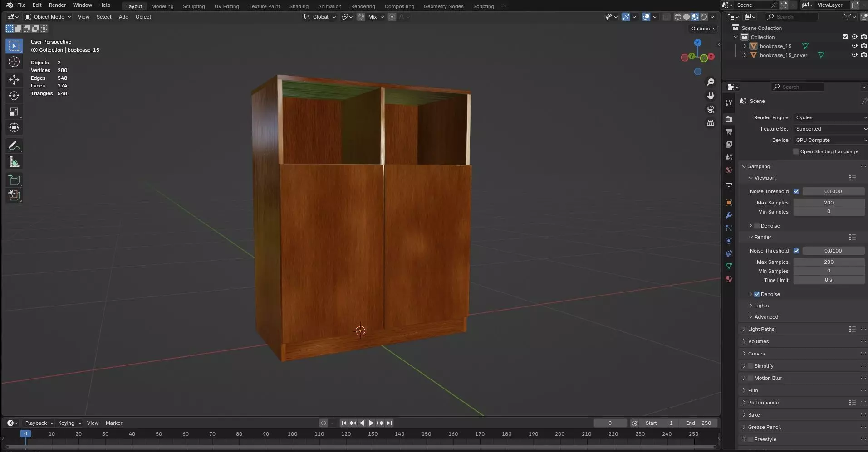The width and height of the screenshot is (868, 452).
Task: Click the current frame number field
Action: click(x=610, y=423)
